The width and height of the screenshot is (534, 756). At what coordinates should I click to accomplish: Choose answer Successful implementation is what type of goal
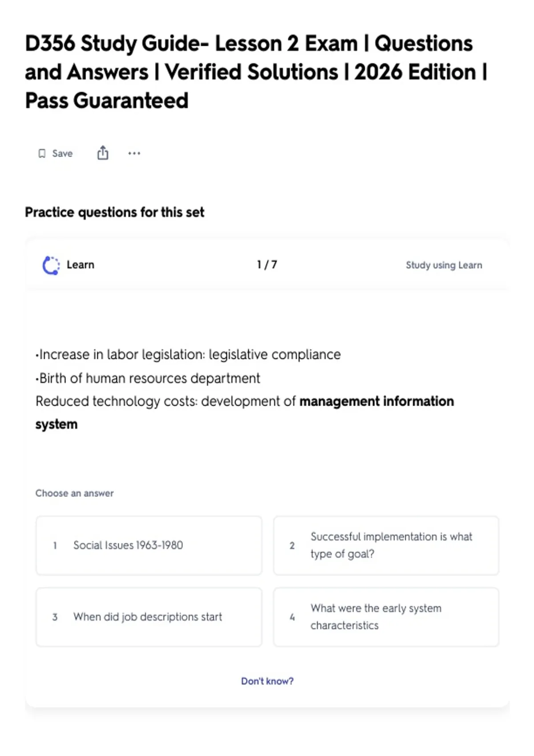386,546
